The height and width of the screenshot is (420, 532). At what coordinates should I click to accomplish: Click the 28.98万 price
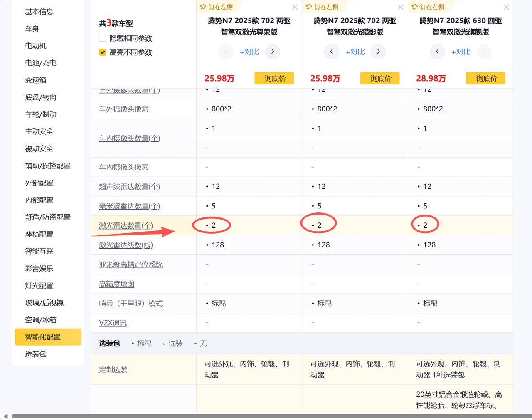coord(431,79)
